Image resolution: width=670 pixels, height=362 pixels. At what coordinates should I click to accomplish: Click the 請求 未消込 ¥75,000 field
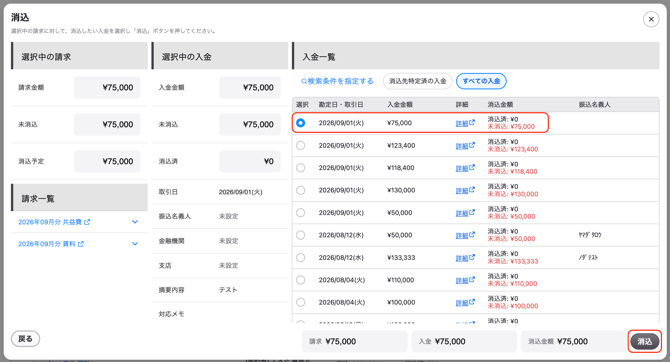pyautogui.click(x=107, y=124)
